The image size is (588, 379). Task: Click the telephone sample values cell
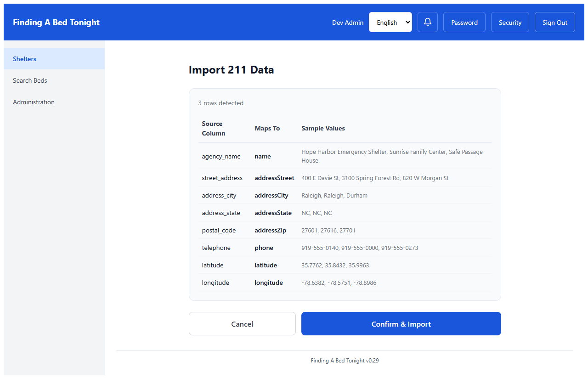coord(360,248)
